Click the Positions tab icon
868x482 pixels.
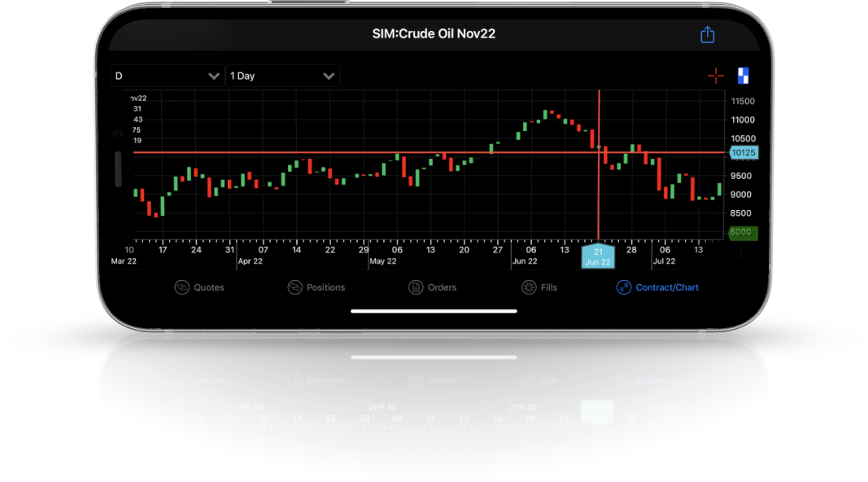294,287
